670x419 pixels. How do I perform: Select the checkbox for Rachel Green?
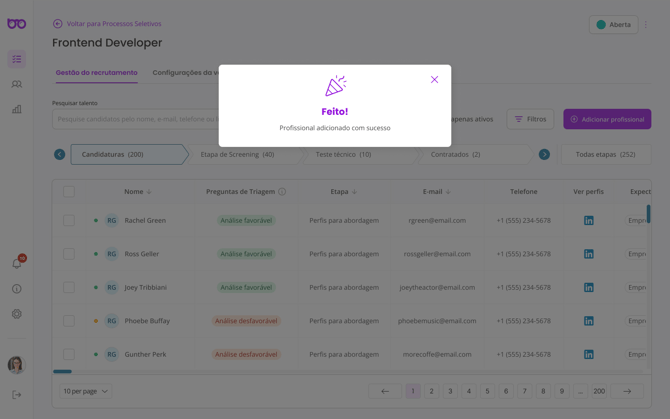click(x=69, y=220)
